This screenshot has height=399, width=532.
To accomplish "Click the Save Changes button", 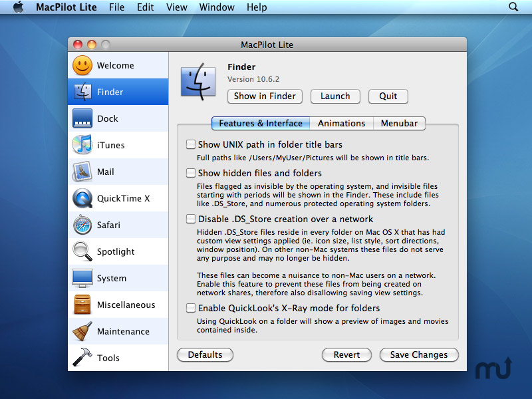I will coord(419,355).
